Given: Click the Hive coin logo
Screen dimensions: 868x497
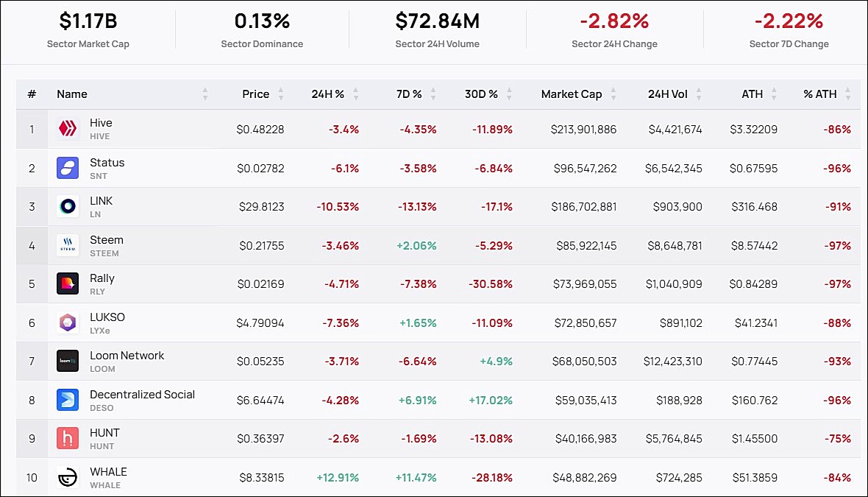Looking at the screenshot, I should (68, 129).
